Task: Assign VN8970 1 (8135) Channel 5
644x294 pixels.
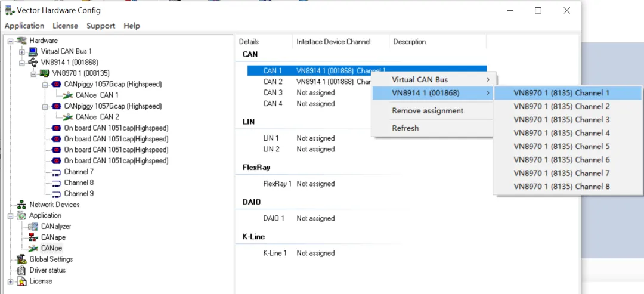Action: click(568, 147)
